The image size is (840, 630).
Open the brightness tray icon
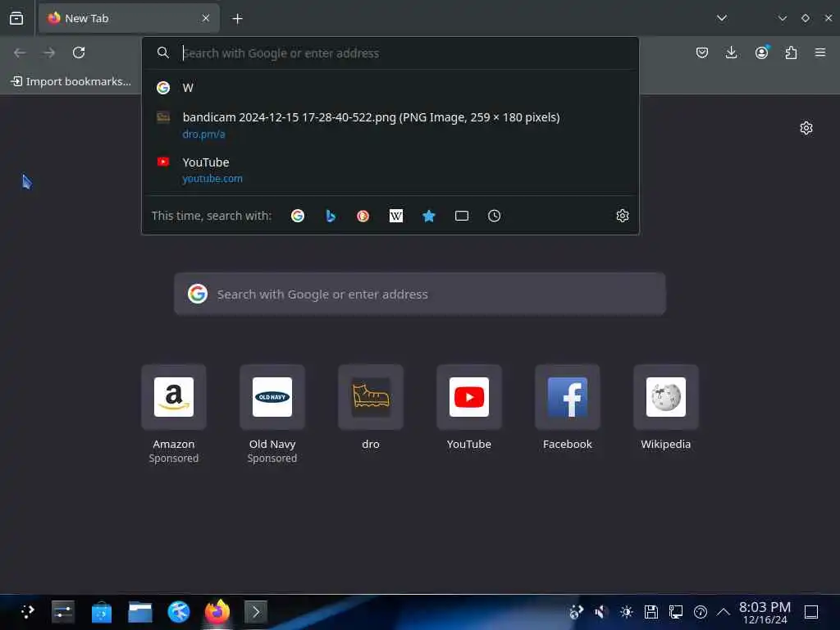tap(626, 612)
